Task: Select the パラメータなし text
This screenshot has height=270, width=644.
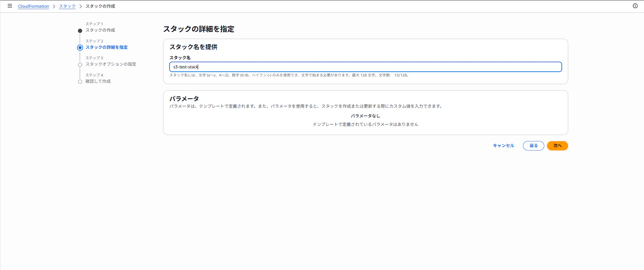Action: 365,116
